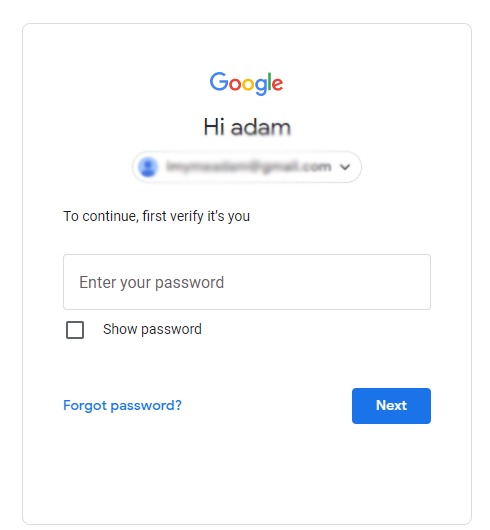
Task: Open the account switcher chevron arrow
Action: [x=345, y=167]
